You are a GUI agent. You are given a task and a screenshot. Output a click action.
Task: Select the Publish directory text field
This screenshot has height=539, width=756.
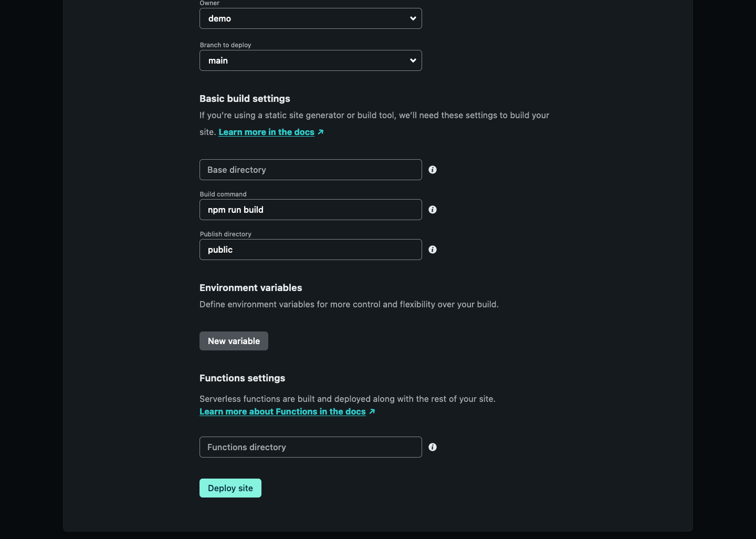[x=310, y=250]
